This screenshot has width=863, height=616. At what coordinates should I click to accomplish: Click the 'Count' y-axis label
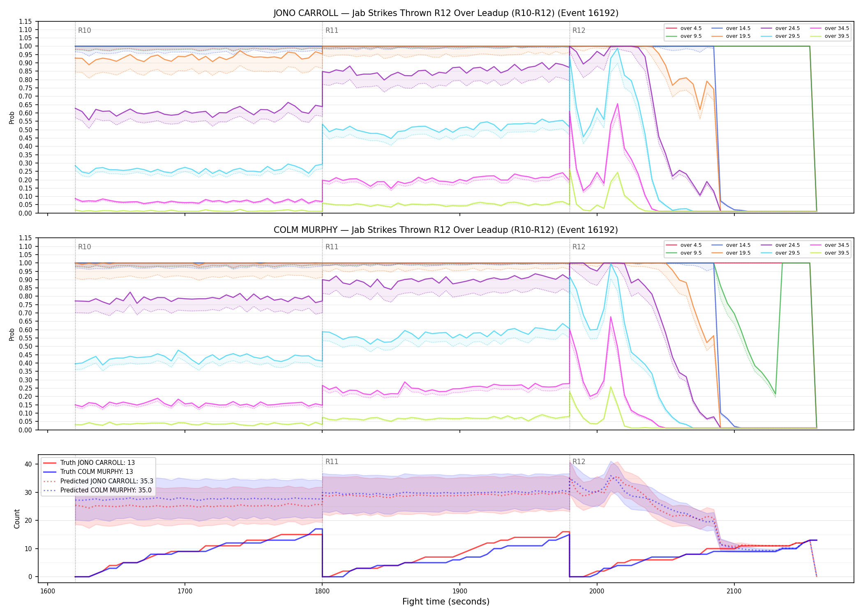click(17, 519)
